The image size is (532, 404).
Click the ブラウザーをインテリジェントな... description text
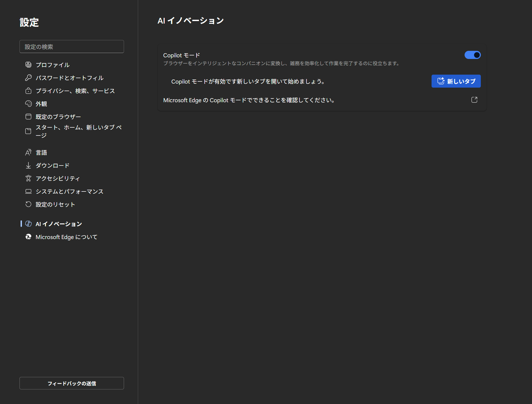(282, 64)
